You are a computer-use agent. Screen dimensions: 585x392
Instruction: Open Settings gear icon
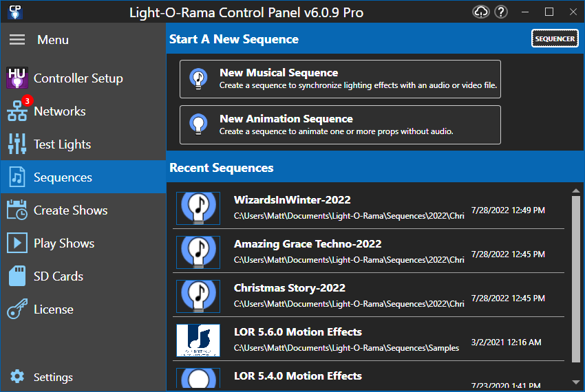[17, 377]
